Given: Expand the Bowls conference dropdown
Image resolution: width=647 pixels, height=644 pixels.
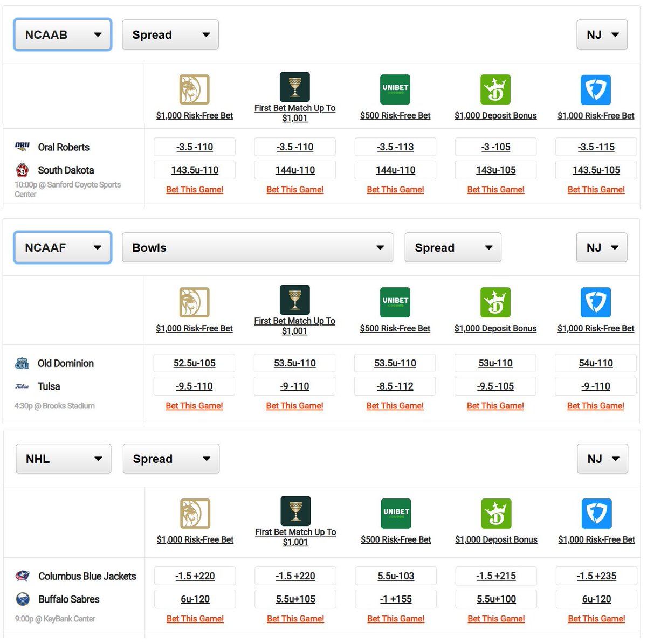Looking at the screenshot, I should coord(258,247).
